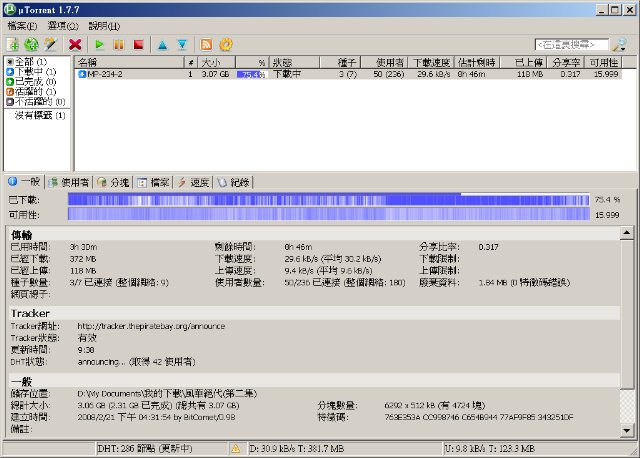This screenshot has height=458, width=640.
Task: Click the yellow warning icon in status bar
Action: pos(236,449)
